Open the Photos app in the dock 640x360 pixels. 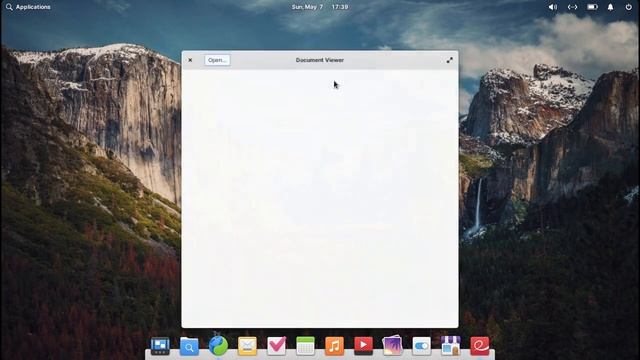[392, 346]
